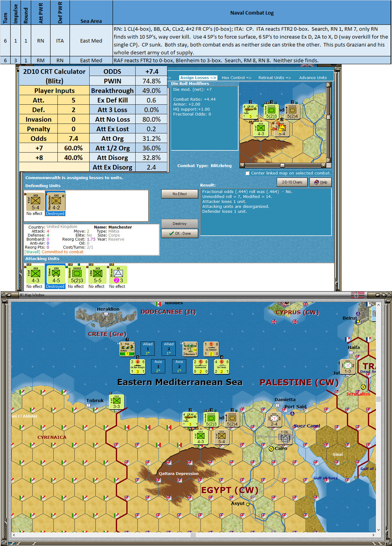Click the tan 5-4 infantry counter on the main map
Screen dimensions: 392x546
221,437
